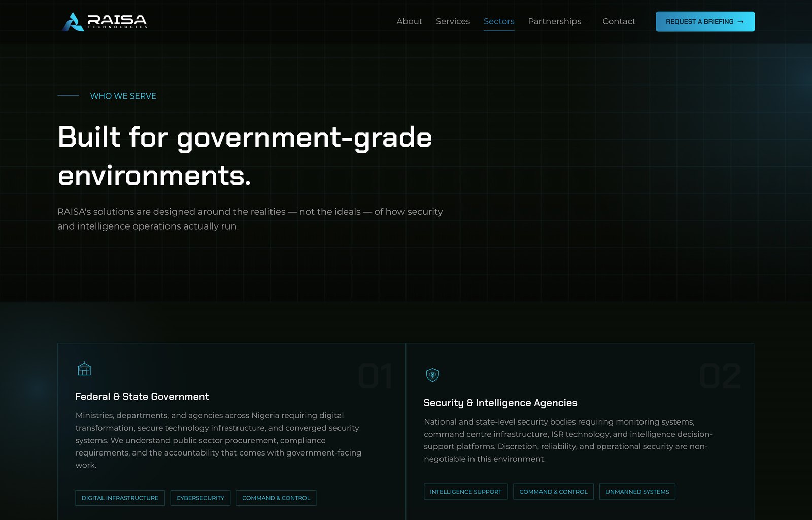
Task: Click the Security & Intelligence Agencies heading
Action: coord(500,403)
